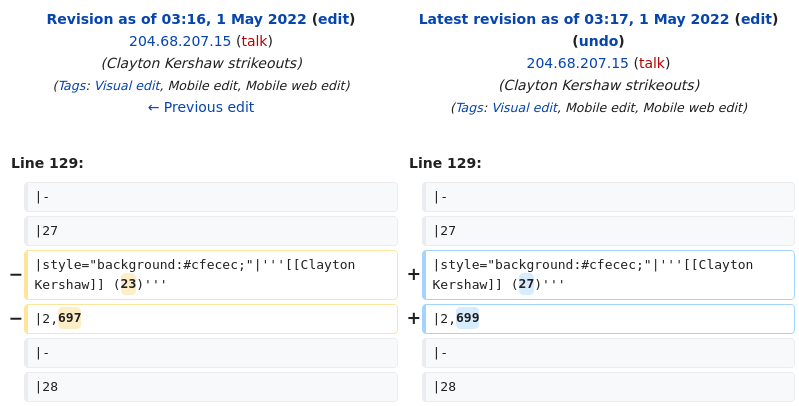Click the left |27 row
Screen dimensions: 799x406
tap(211, 231)
